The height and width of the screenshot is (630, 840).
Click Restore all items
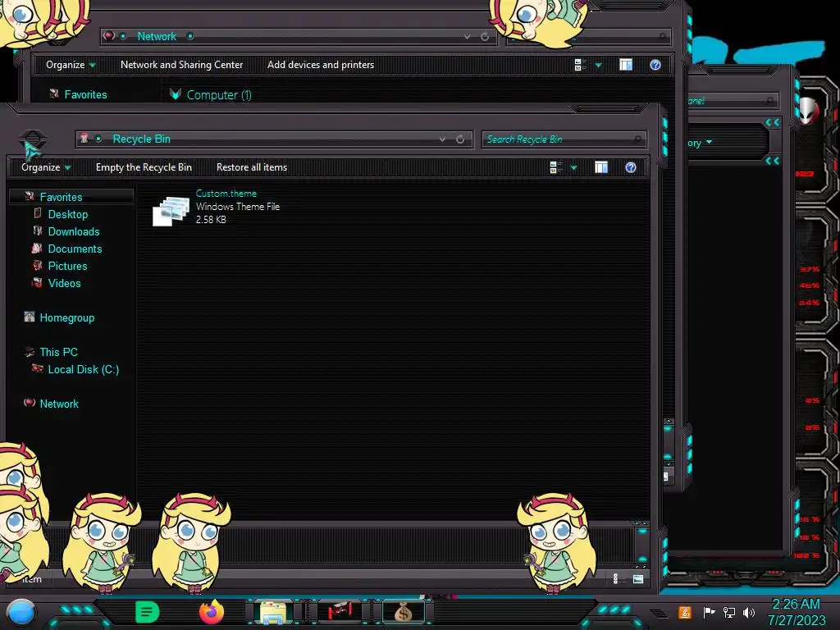pyautogui.click(x=252, y=167)
